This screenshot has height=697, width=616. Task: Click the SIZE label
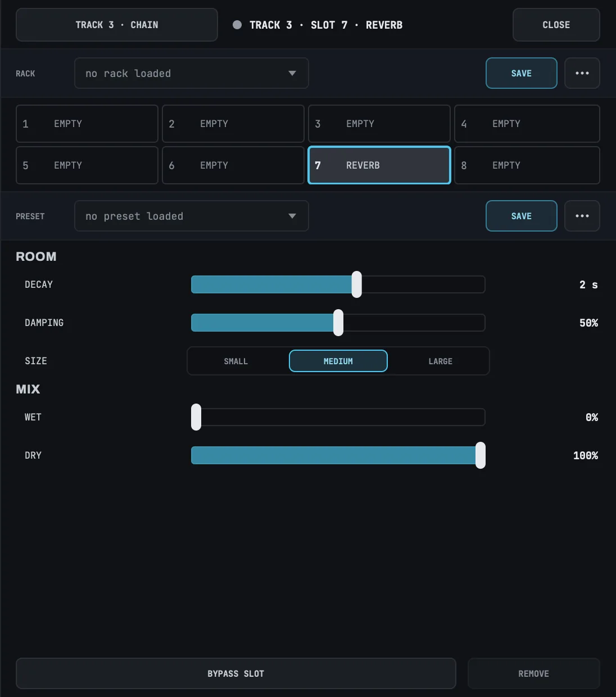point(36,361)
